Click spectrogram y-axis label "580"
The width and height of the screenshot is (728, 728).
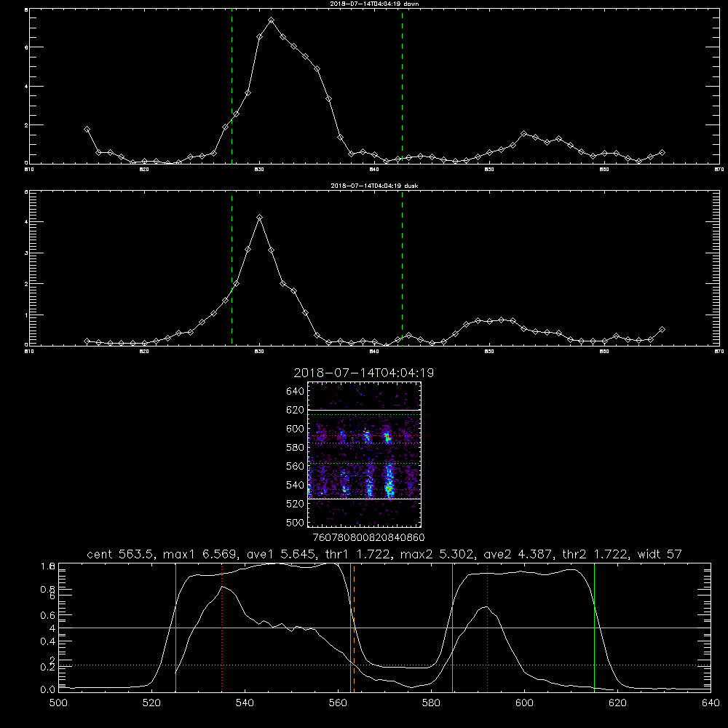[296, 448]
